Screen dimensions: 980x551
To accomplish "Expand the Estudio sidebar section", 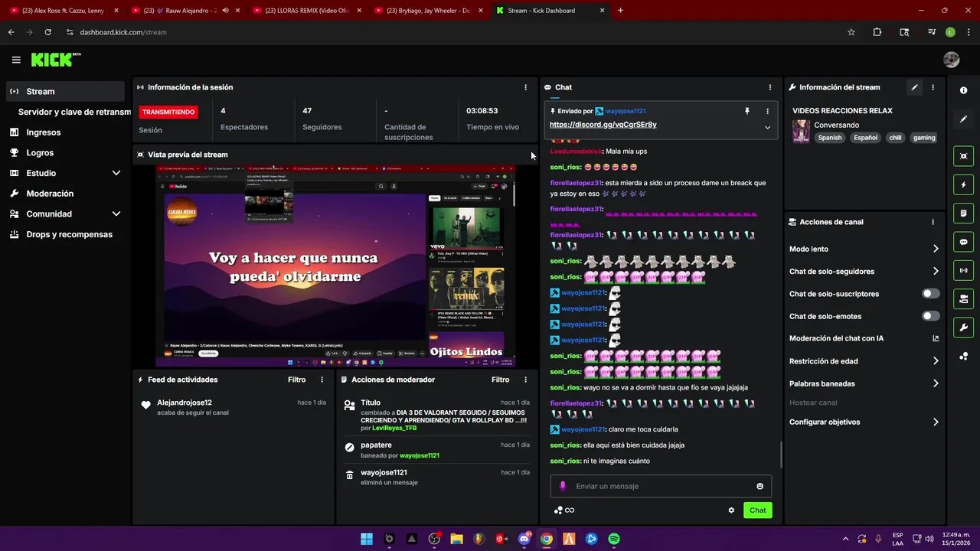I will click(x=116, y=173).
